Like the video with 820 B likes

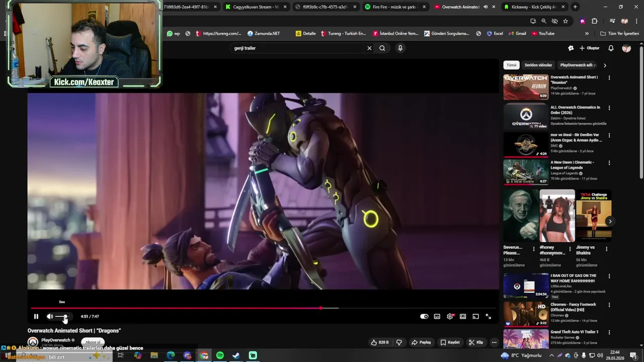(380, 342)
